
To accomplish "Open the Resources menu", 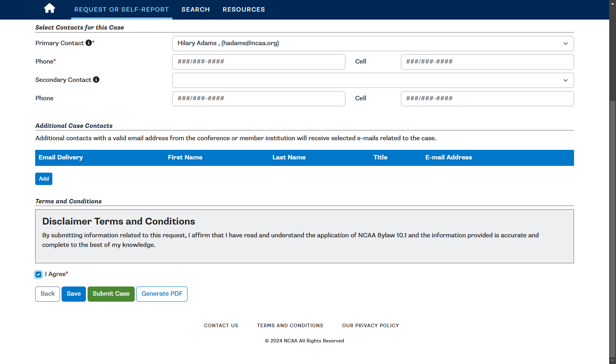I will [244, 10].
